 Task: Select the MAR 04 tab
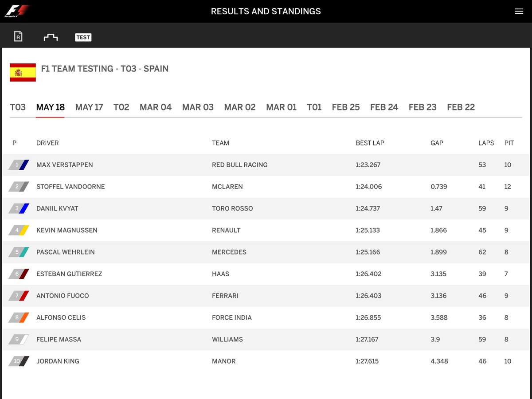pos(156,107)
